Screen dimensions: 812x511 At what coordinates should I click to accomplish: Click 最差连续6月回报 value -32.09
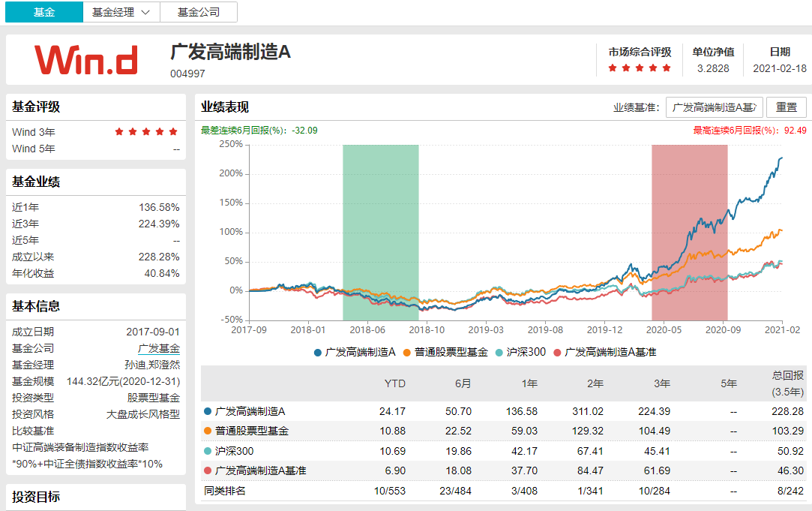point(304,131)
